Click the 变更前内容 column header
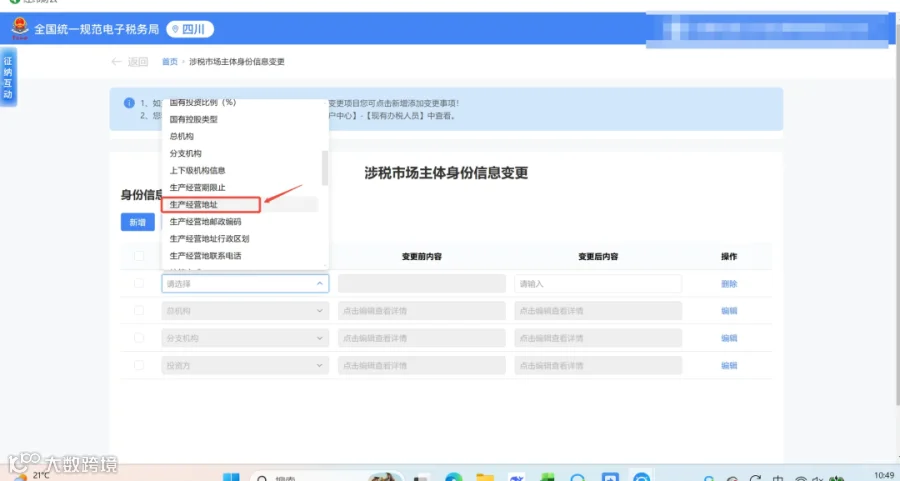 click(x=422, y=257)
